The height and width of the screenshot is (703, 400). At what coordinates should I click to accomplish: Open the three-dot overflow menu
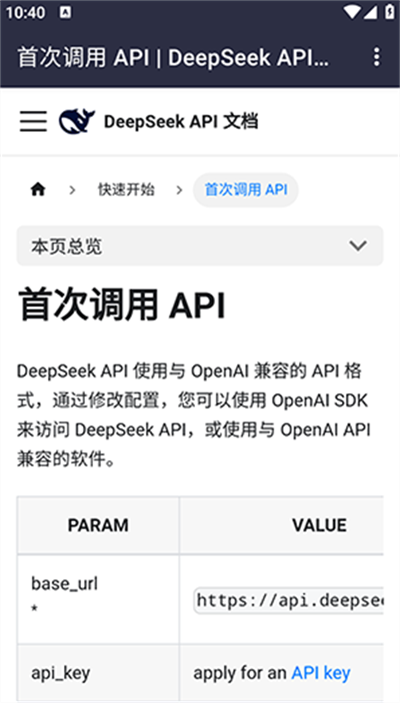(x=377, y=57)
